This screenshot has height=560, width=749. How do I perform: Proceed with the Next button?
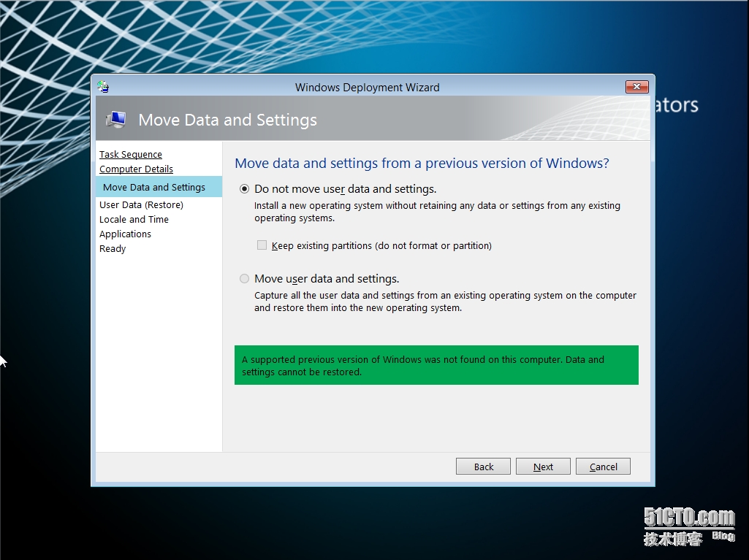coord(543,467)
